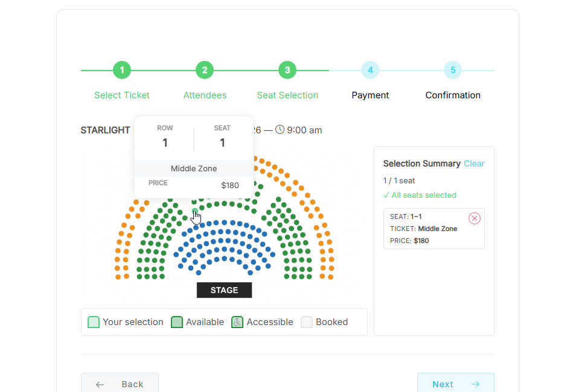Screen dimensions: 573x392
Task: Open the Payment step label
Action: 370,95
